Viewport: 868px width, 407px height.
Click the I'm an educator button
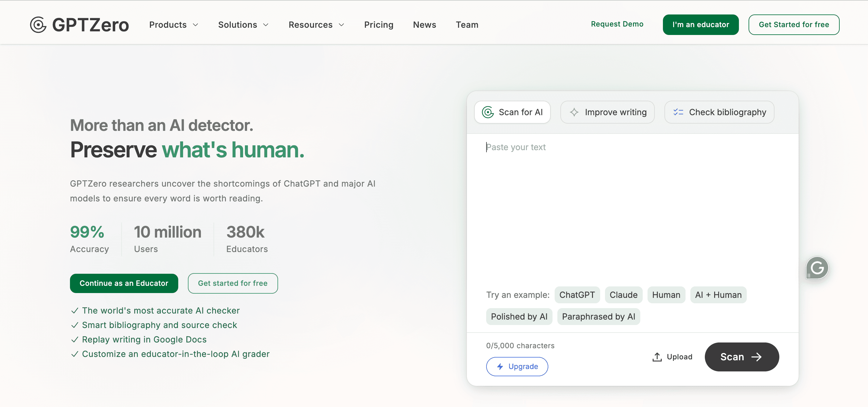click(701, 25)
